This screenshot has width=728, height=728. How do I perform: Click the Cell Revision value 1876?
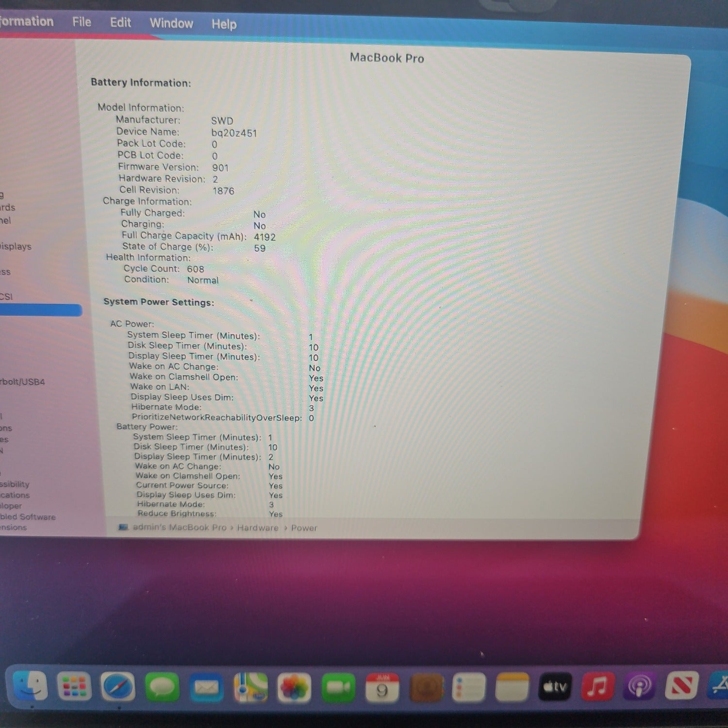click(223, 191)
